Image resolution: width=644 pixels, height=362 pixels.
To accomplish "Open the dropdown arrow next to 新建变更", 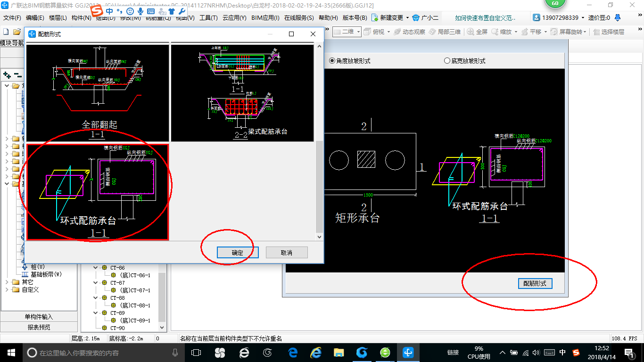I will click(407, 17).
